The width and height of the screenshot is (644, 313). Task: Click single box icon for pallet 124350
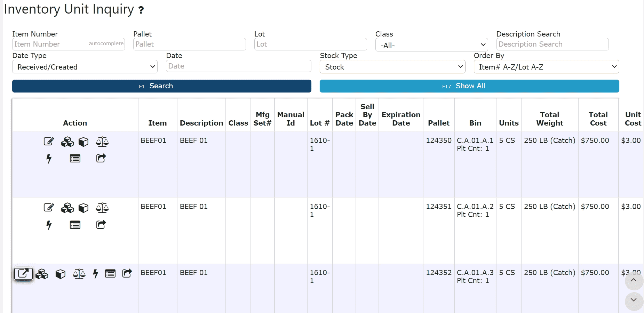[84, 142]
